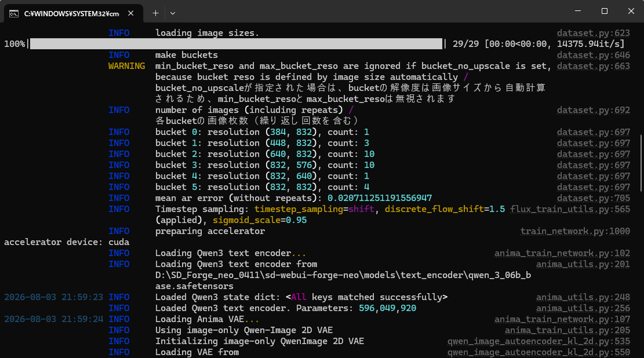Click the dataset.py:646 source reference
The width and height of the screenshot is (644, 358).
593,55
